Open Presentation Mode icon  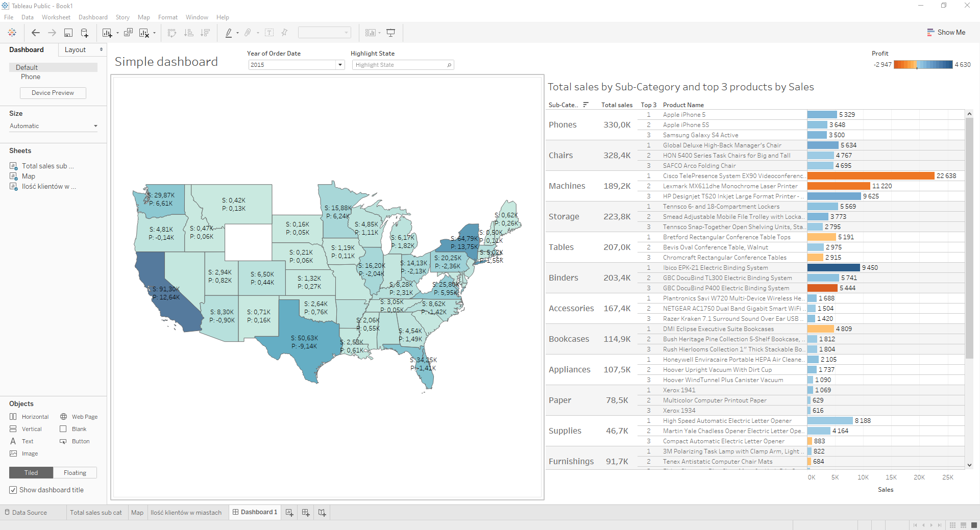391,33
